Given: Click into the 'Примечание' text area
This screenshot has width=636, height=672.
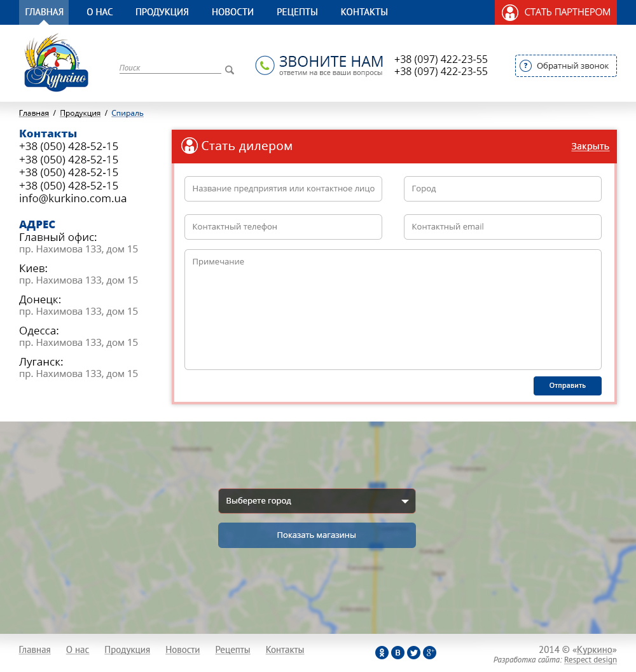Looking at the screenshot, I should click(392, 310).
